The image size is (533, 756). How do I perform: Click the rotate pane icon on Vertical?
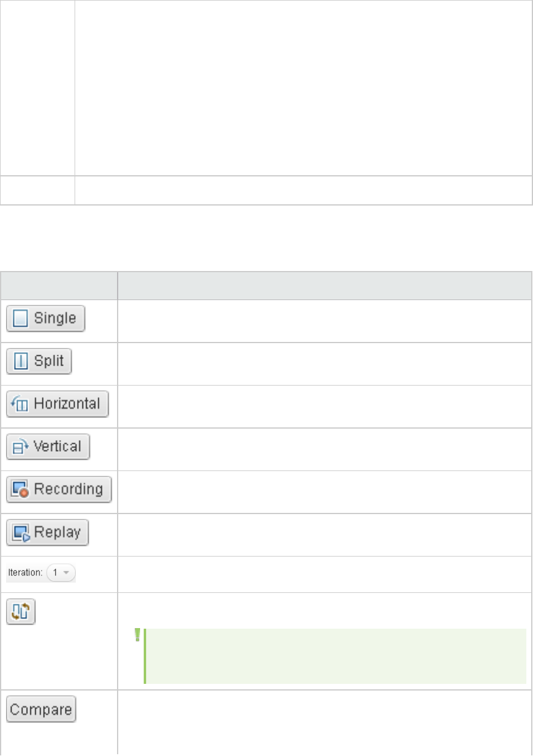tap(21, 447)
